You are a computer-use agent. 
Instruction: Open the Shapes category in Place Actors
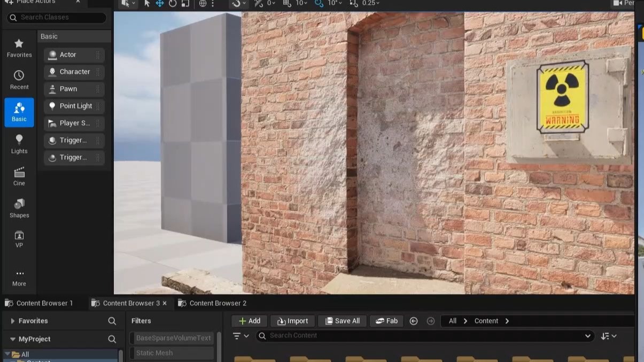(19, 208)
